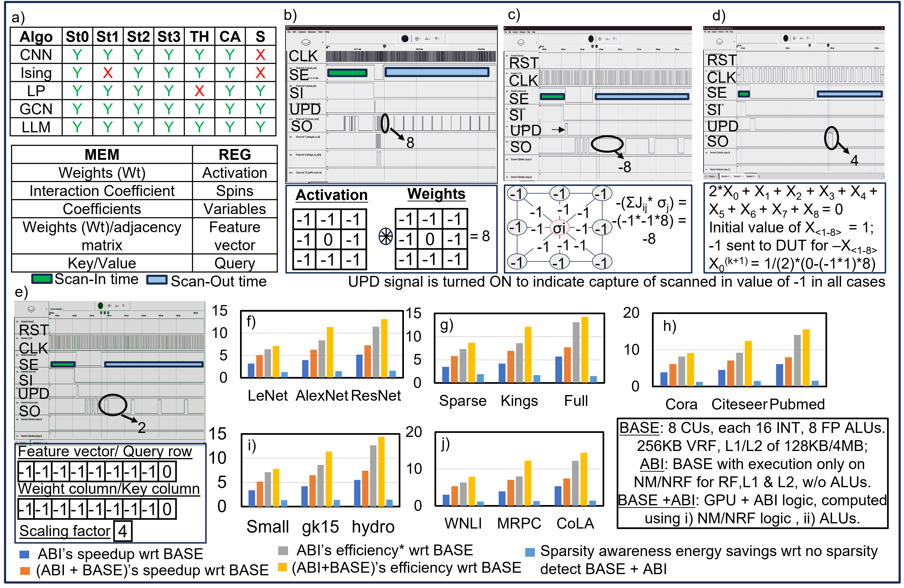Open File menu in window annotated 8
Screen dimensions: 904x588
(289, 32)
